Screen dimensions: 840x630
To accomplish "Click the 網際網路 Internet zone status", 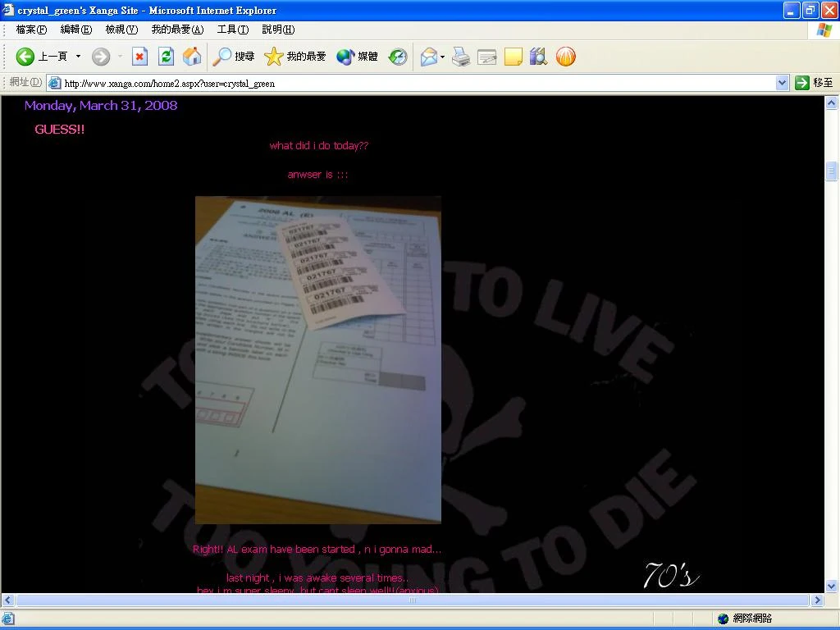I will [746, 619].
